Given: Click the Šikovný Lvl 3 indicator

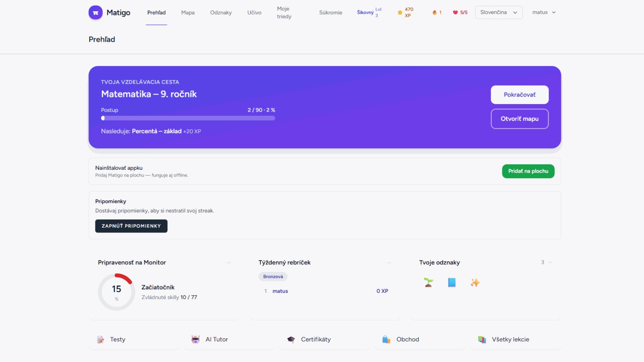Looking at the screenshot, I should pyautogui.click(x=369, y=12).
